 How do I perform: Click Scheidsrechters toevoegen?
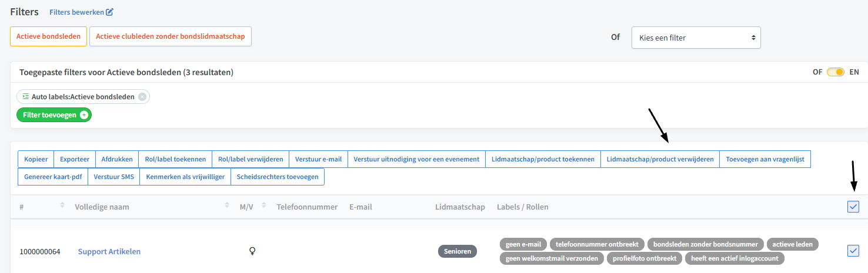coord(278,177)
